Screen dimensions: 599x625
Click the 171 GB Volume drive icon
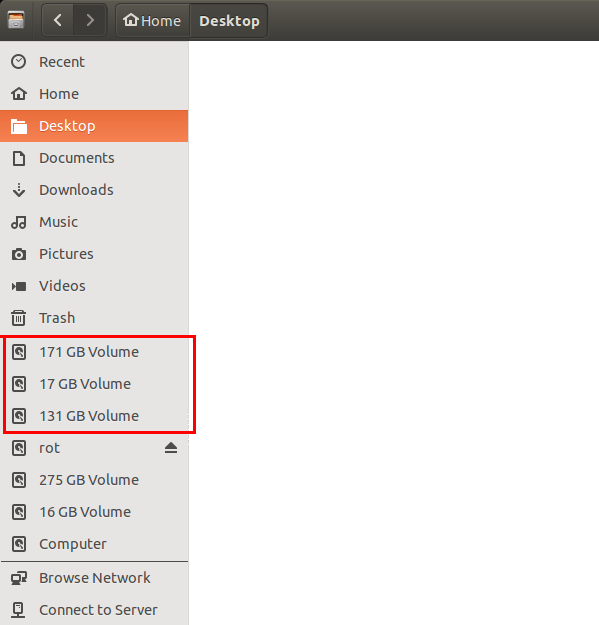(x=19, y=352)
